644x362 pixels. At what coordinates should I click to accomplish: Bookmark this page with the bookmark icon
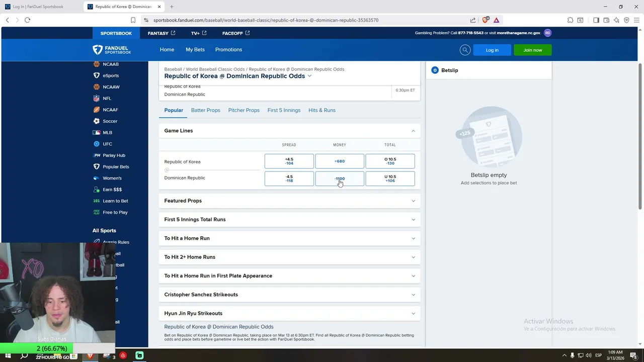click(133, 20)
